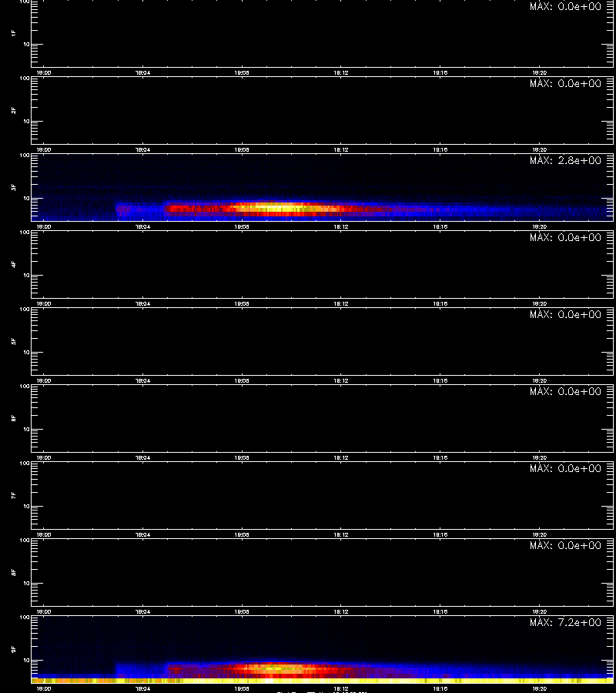Click the 18:12 time label under panel 5F
616x693 pixels.
[340, 380]
